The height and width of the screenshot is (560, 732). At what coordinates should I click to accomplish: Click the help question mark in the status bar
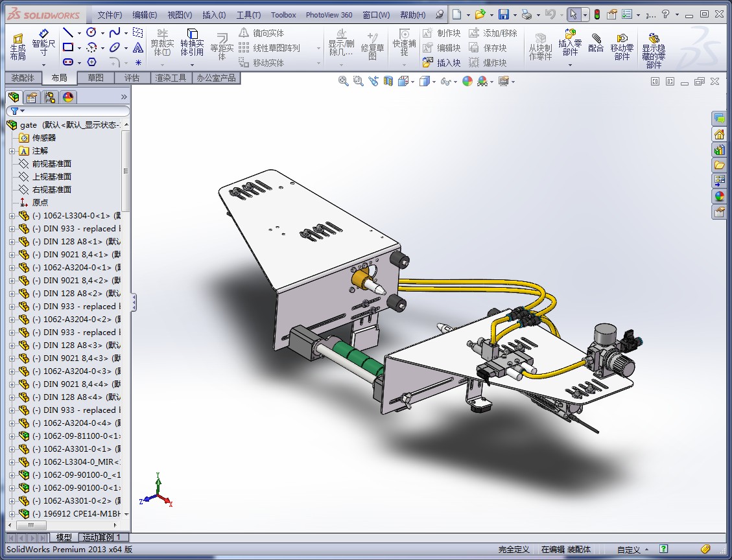point(663,548)
